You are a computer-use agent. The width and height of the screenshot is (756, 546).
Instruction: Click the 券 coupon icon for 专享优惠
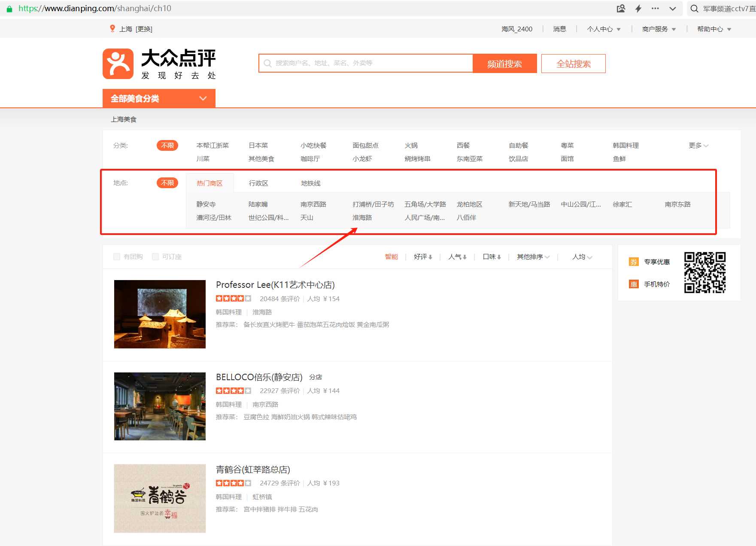pos(634,262)
